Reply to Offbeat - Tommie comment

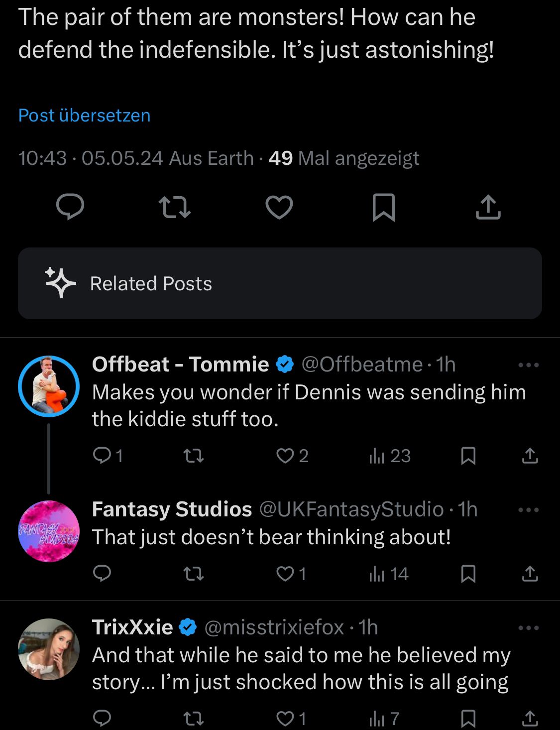(103, 456)
